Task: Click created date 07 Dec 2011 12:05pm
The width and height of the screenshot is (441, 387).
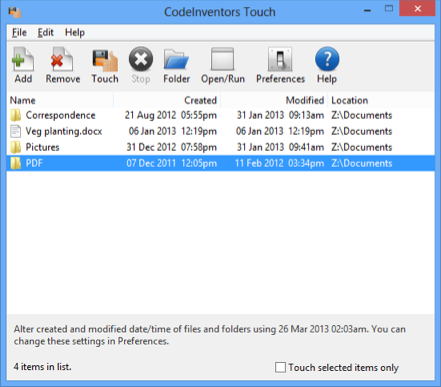Action: point(172,163)
